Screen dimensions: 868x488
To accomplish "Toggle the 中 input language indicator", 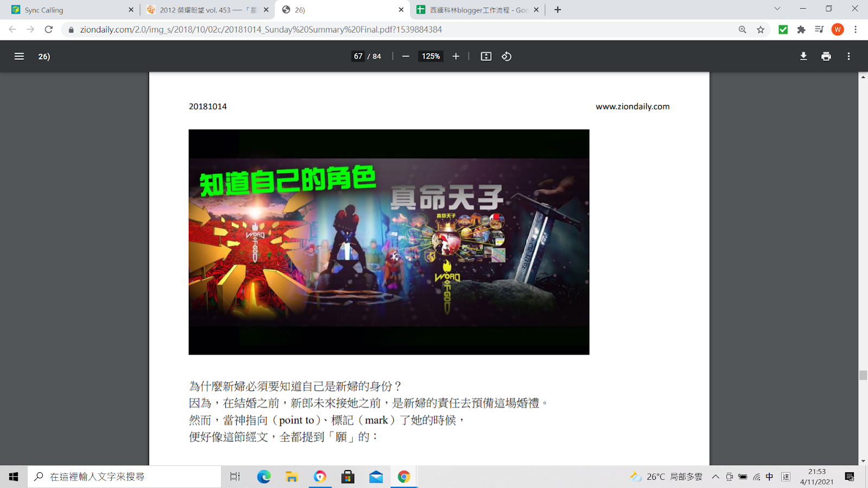I will [769, 477].
